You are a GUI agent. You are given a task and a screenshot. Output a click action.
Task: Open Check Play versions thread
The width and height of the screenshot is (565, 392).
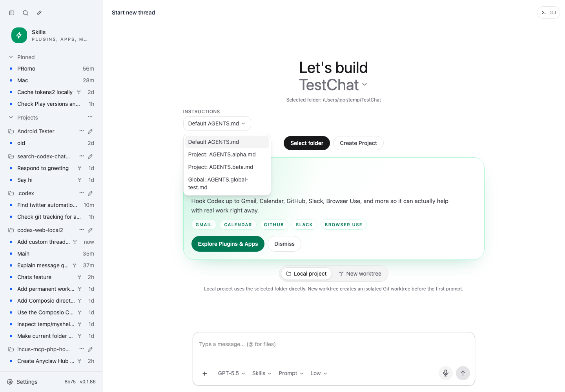(51, 104)
